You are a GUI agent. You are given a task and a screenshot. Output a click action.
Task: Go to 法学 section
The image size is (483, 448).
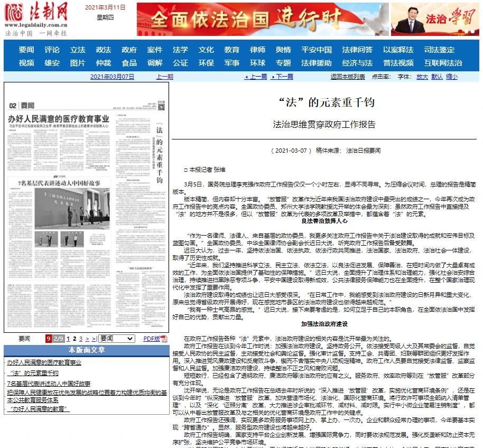(x=180, y=50)
